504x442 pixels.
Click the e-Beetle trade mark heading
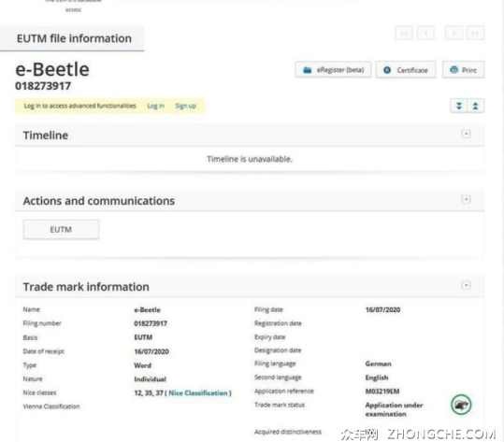[52, 69]
